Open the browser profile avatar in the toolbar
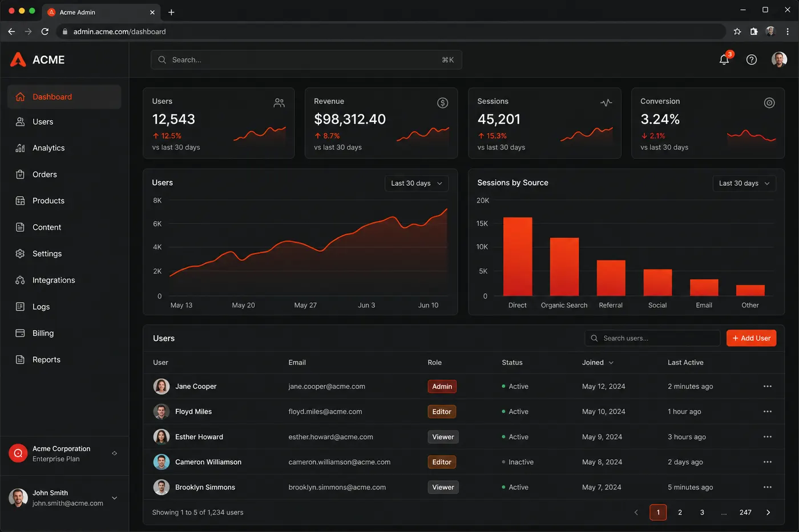Screen dimensions: 799x532 [x=770, y=31]
